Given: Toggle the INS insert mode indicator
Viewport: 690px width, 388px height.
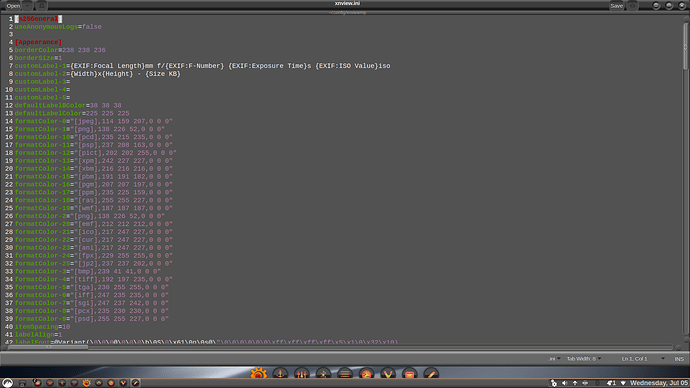Looking at the screenshot, I should (679, 359).
